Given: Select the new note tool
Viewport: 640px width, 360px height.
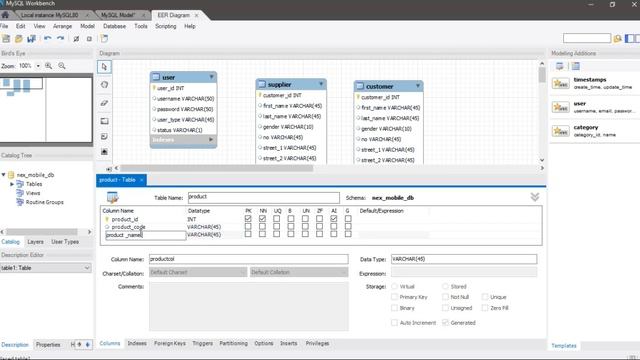Looking at the screenshot, I should (104, 136).
